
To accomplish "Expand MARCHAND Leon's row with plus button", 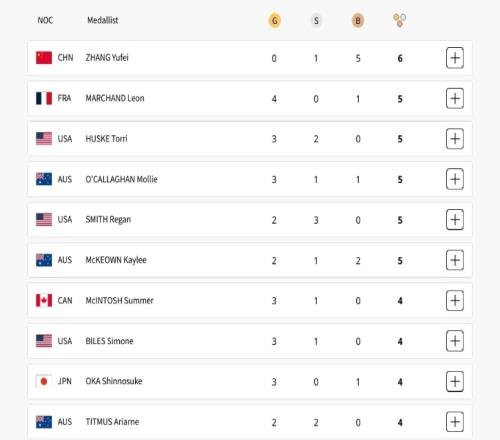I will point(455,98).
